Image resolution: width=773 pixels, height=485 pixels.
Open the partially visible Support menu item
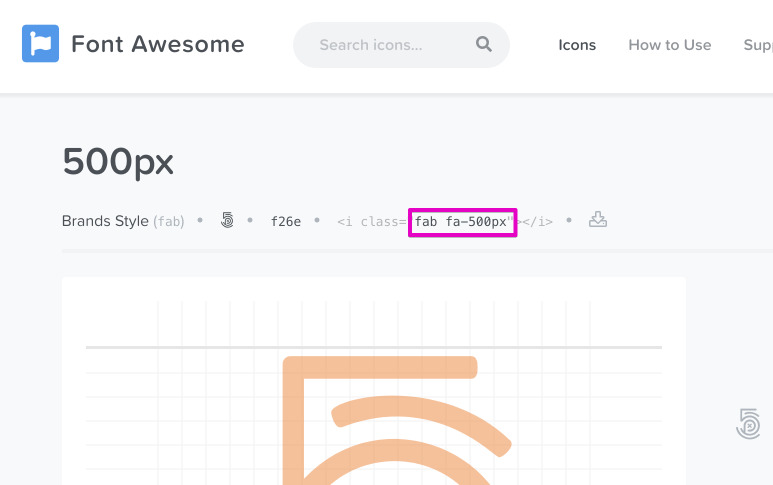pos(758,45)
